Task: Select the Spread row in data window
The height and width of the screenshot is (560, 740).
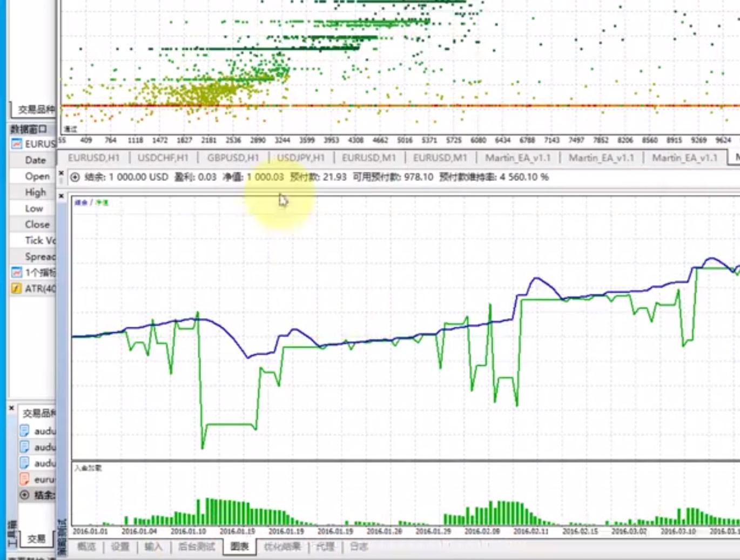Action: coord(39,257)
